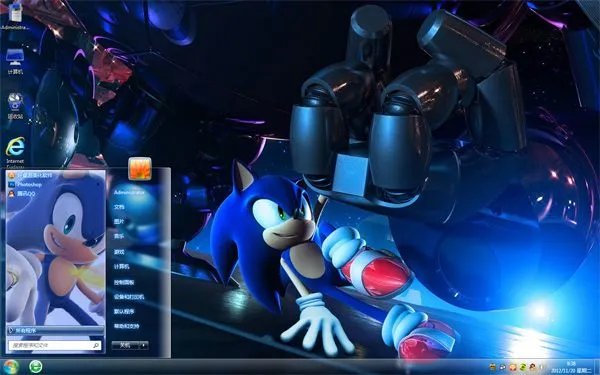Expand the arrow beside the 关机 button
600x375 pixels.
point(143,345)
